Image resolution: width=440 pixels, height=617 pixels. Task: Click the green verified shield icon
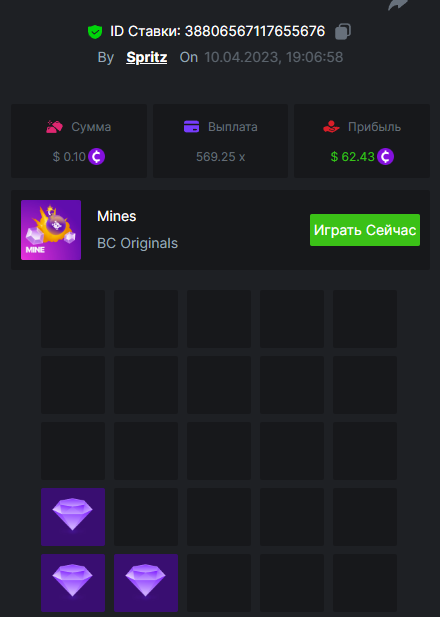95,31
